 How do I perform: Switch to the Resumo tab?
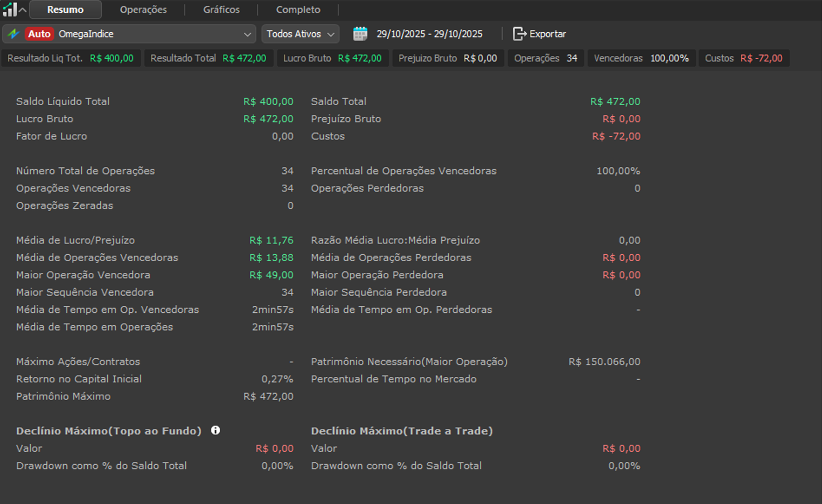(x=65, y=10)
